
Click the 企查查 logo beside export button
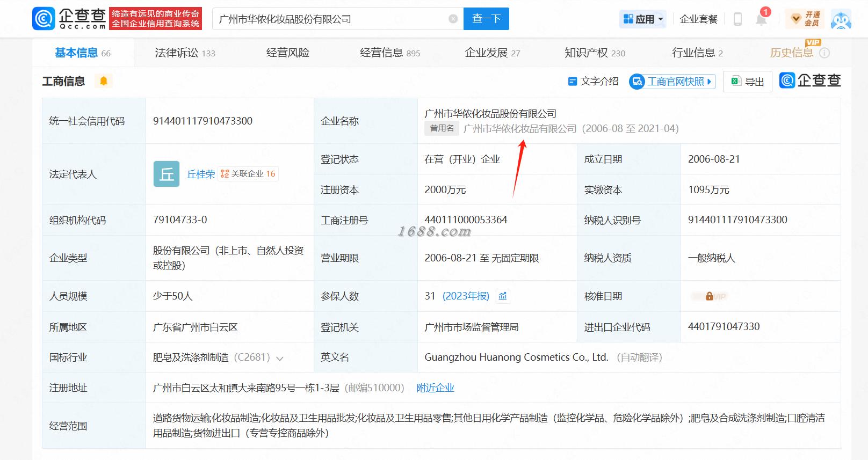tap(810, 81)
